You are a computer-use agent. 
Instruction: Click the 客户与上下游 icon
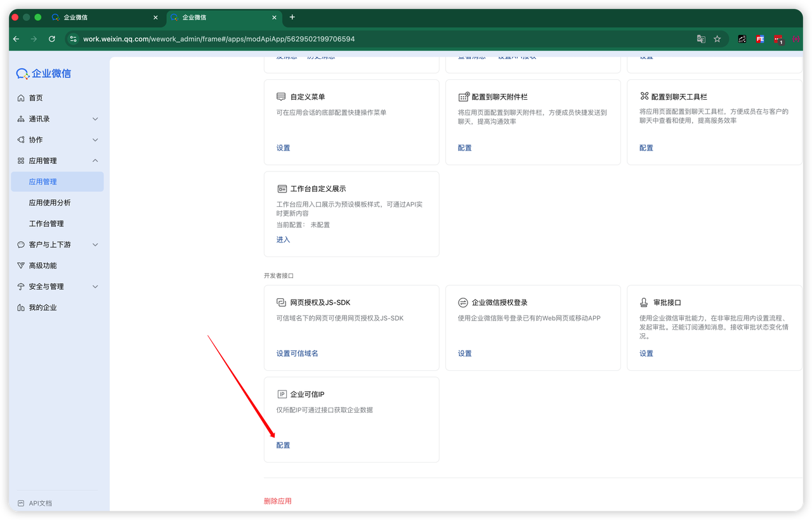21,244
